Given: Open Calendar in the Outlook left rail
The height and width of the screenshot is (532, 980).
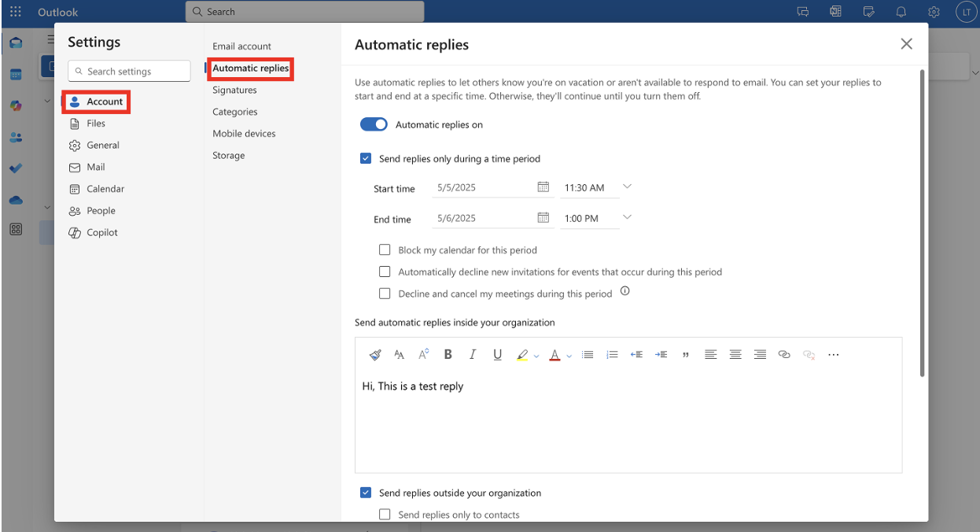Looking at the screenshot, I should coord(16,74).
